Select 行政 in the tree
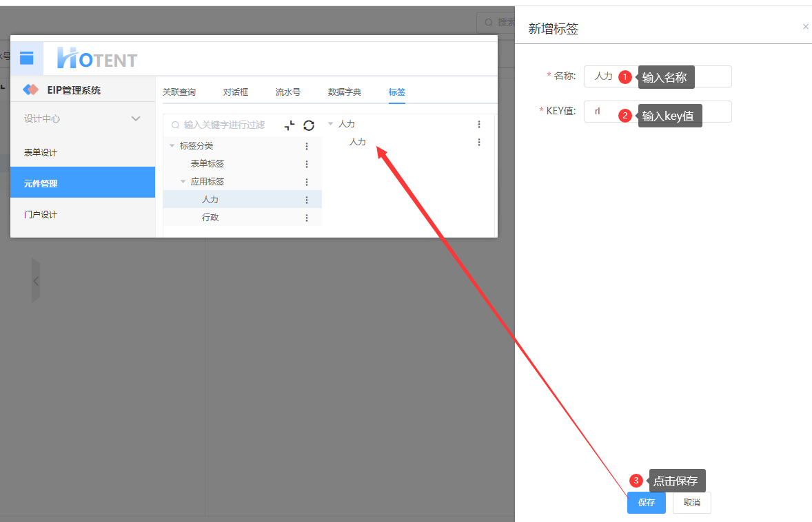The image size is (812, 522). pos(210,218)
